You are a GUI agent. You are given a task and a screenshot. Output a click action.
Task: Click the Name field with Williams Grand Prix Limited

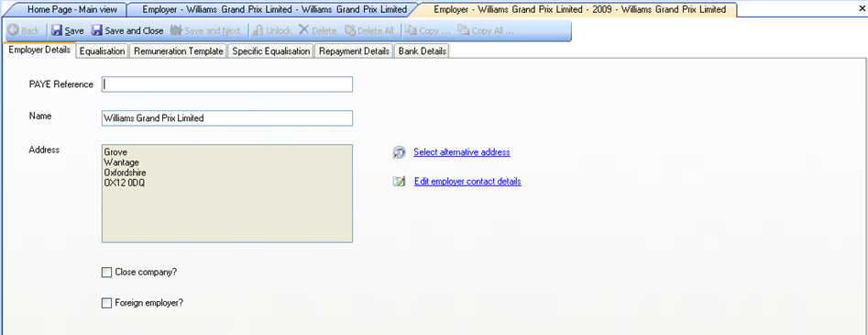point(227,118)
